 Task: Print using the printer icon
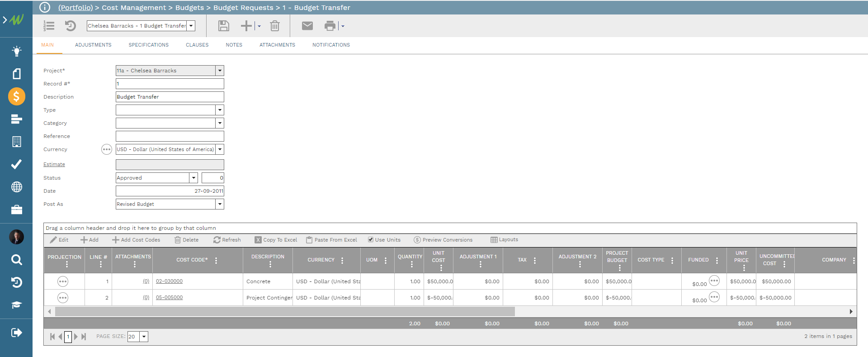pos(330,26)
